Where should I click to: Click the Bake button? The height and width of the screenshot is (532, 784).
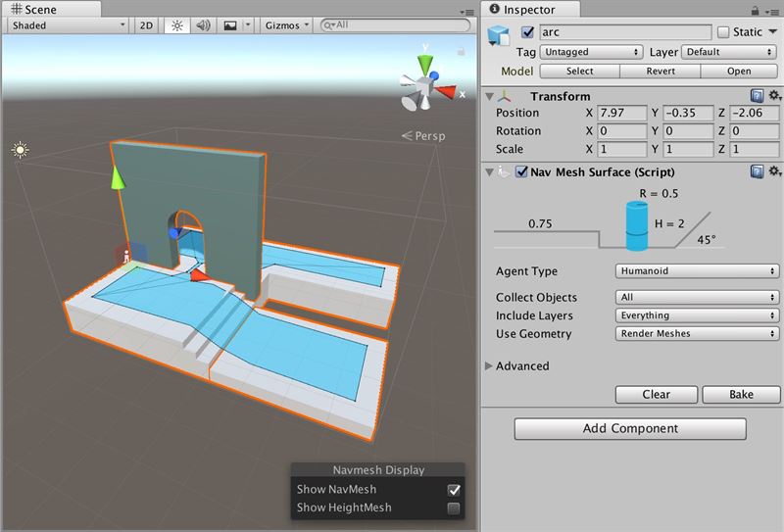[741, 395]
